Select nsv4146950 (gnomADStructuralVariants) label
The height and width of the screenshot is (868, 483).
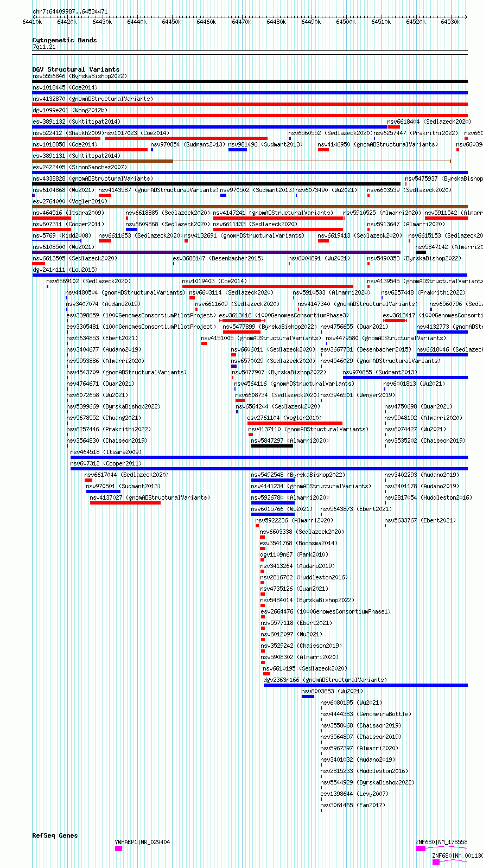pos(378,144)
